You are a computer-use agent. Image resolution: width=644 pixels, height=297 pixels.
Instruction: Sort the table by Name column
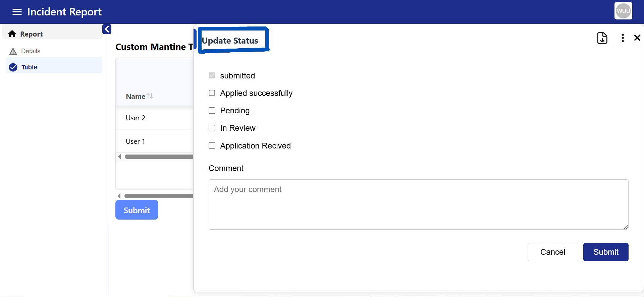coord(150,96)
